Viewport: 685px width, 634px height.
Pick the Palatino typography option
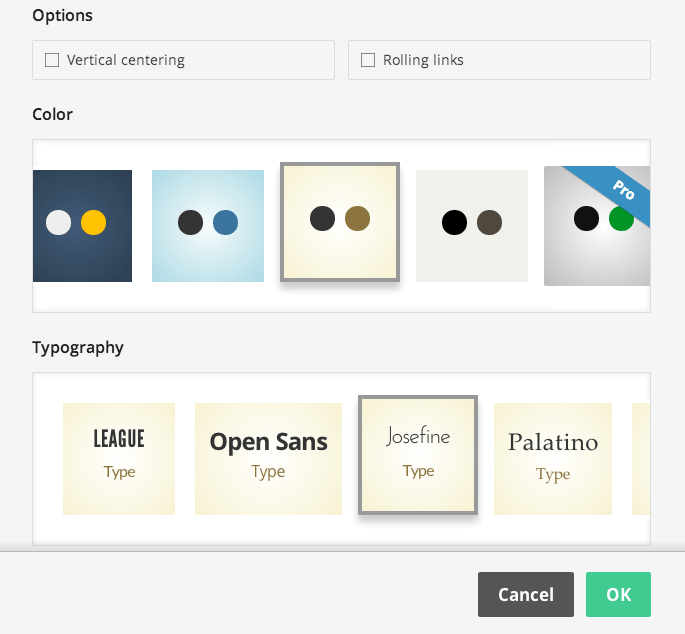[552, 458]
